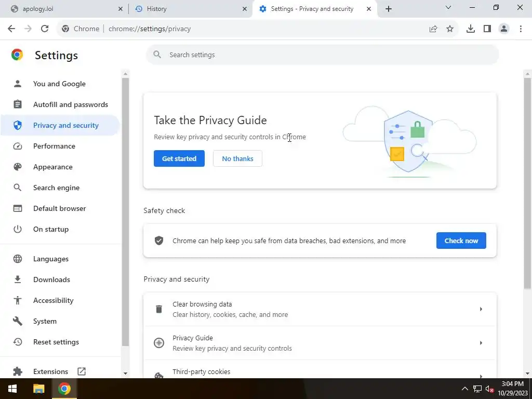Image resolution: width=532 pixels, height=399 pixels.
Task: Open the Downloads toolbar icon
Action: click(471, 29)
